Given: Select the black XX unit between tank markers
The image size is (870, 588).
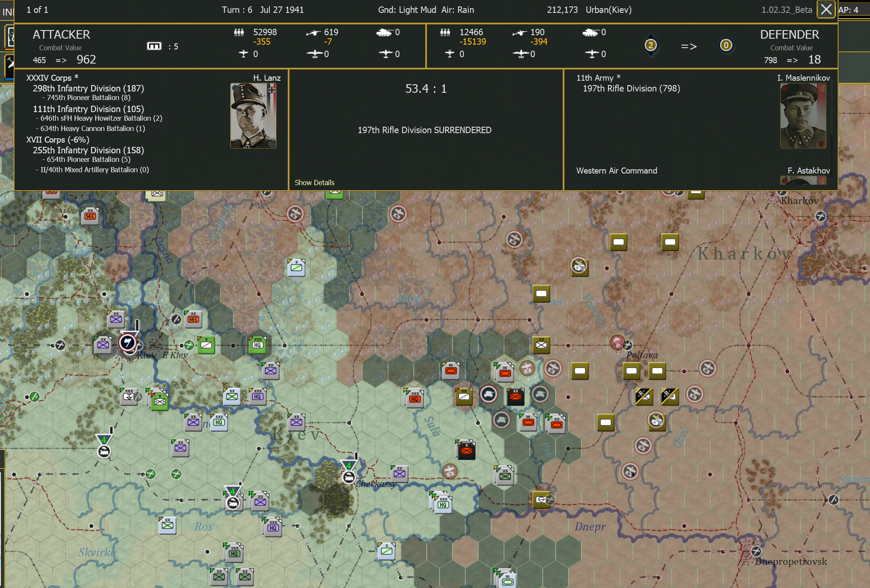Looking at the screenshot, I should [x=515, y=396].
